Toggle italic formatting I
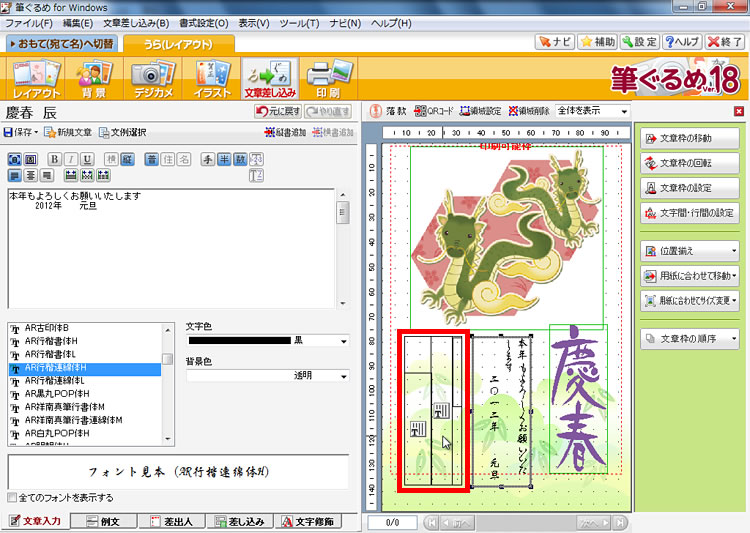The height and width of the screenshot is (533, 750). click(x=71, y=159)
